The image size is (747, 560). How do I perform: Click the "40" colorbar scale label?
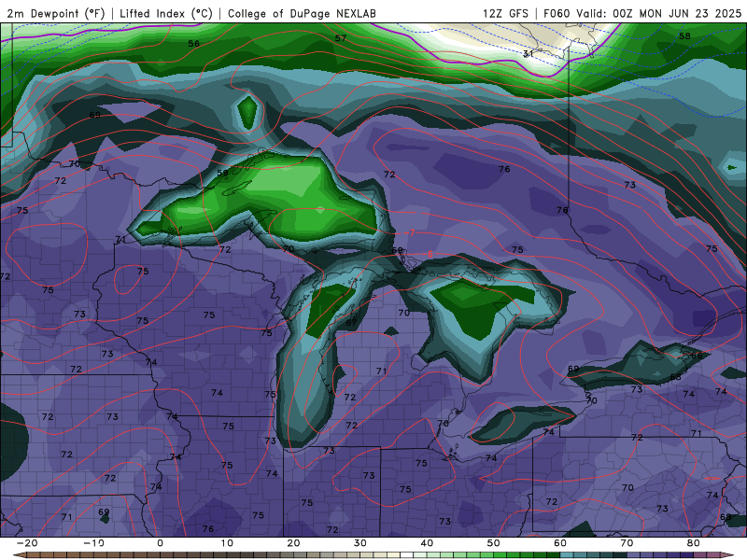(427, 543)
